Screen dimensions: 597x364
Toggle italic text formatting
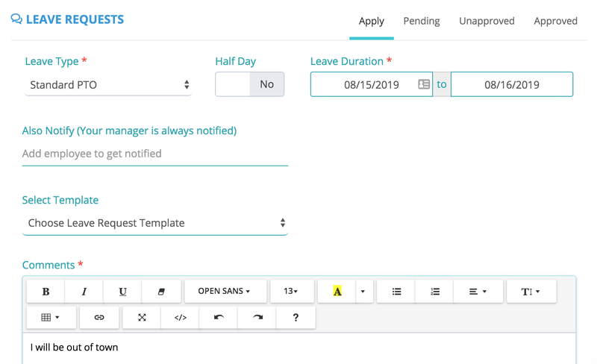click(84, 292)
